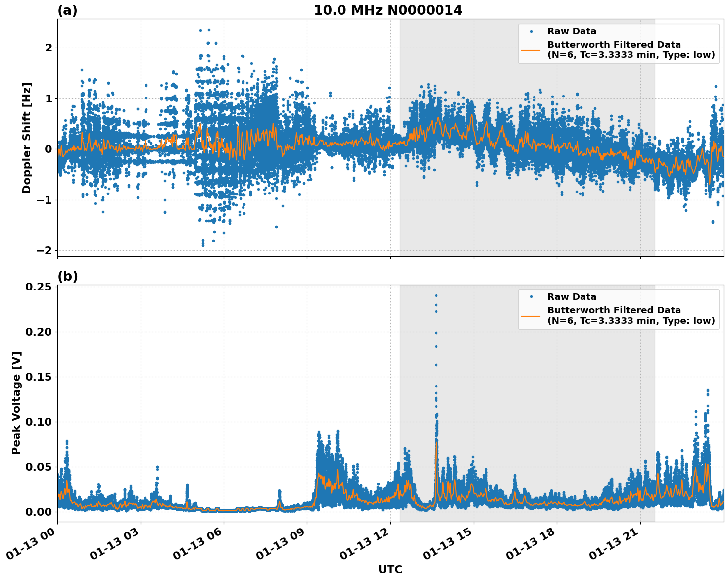Expand the legend box in panel (a)
The width and height of the screenshot is (728, 580).
616,42
